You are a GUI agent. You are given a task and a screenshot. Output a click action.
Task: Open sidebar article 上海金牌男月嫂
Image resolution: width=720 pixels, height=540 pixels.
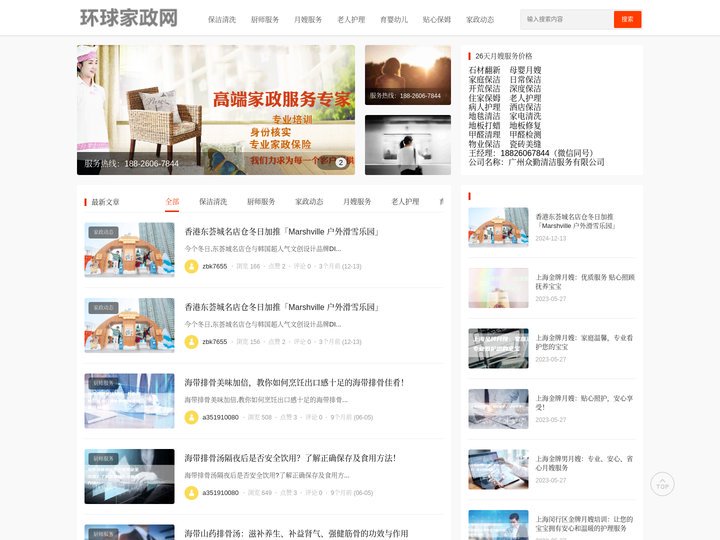pyautogui.click(x=584, y=463)
